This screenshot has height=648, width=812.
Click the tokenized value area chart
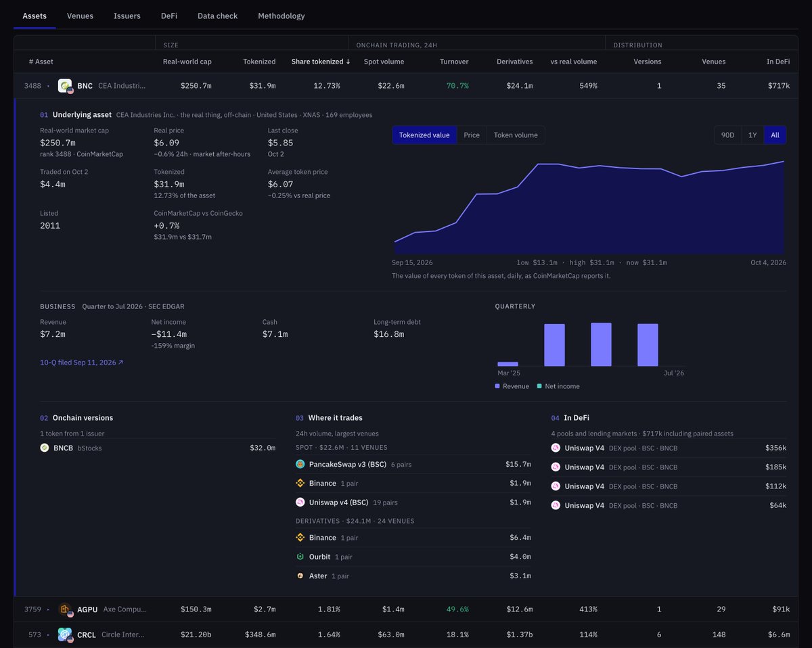pos(589,208)
